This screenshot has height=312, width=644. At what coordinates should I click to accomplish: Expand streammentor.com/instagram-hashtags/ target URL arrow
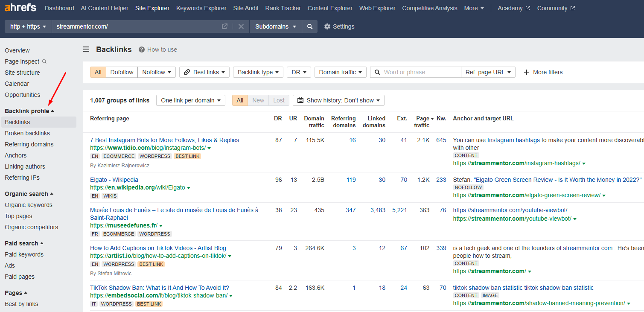click(584, 163)
